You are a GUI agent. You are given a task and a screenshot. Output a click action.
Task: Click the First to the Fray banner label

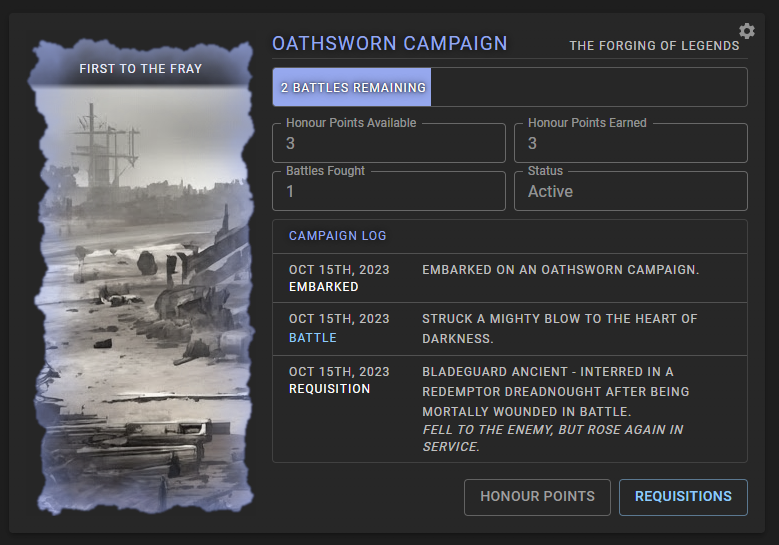(x=140, y=69)
